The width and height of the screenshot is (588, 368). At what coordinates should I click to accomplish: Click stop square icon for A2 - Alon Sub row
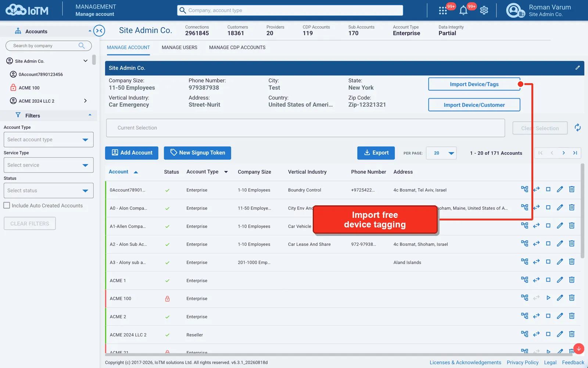coord(548,243)
